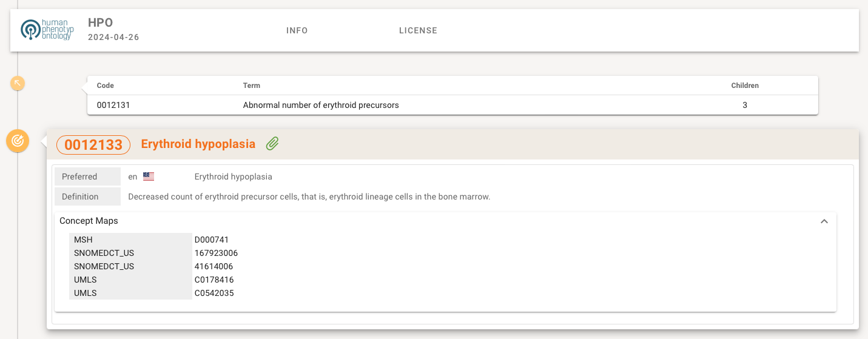Click the Concept Maps header label
The image size is (868, 339).
tap(89, 221)
